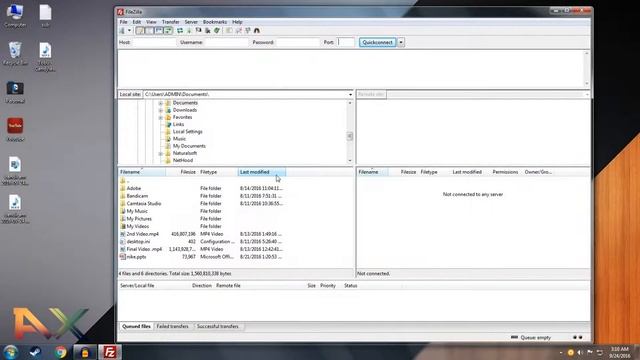This screenshot has height=360, width=640.
Task: Open the Local site path dropdown
Action: (350, 95)
